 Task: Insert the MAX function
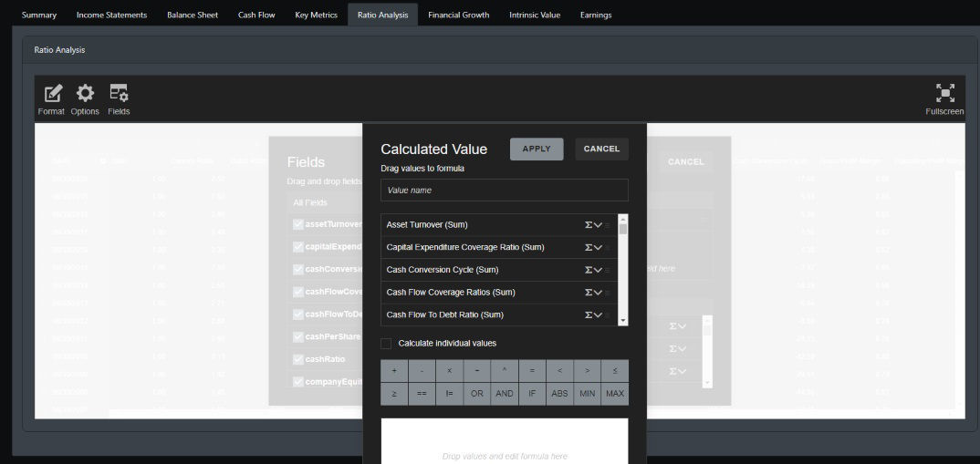(615, 394)
